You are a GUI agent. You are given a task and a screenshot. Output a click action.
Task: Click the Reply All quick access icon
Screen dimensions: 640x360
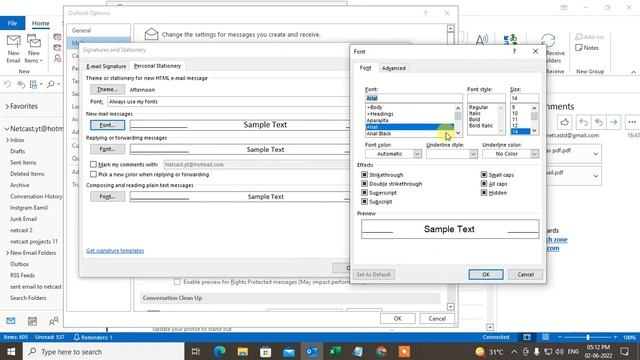point(21,84)
